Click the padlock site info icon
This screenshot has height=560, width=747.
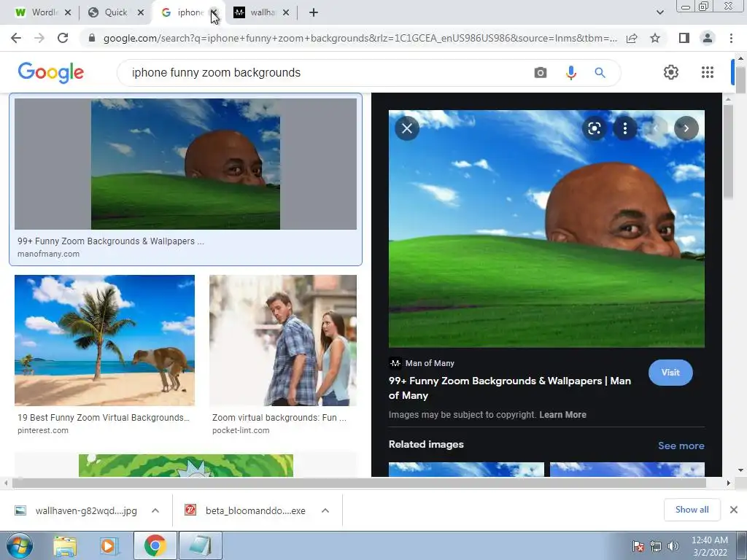pyautogui.click(x=92, y=38)
